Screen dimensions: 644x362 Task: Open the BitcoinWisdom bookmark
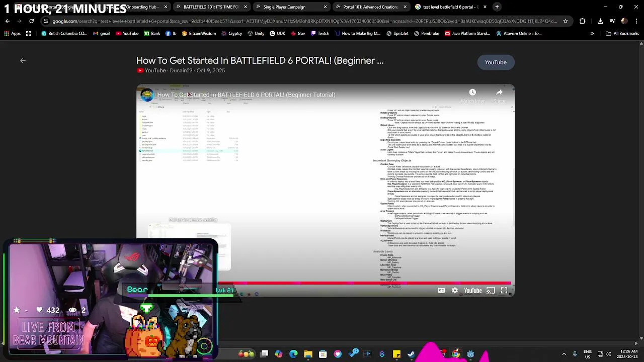pos(198,34)
